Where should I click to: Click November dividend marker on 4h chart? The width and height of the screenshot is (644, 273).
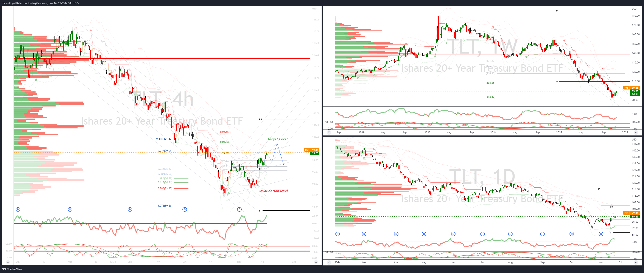click(240, 209)
